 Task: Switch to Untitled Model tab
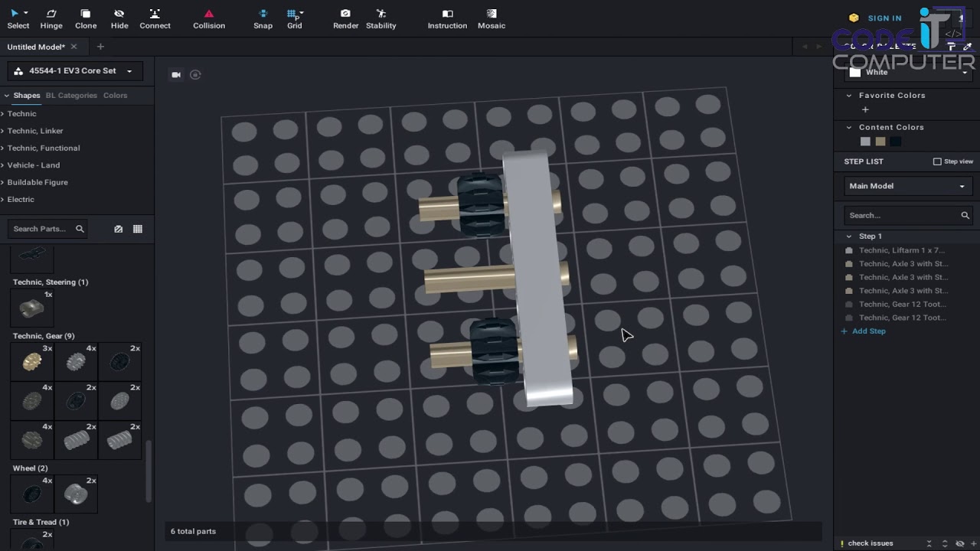coord(36,47)
